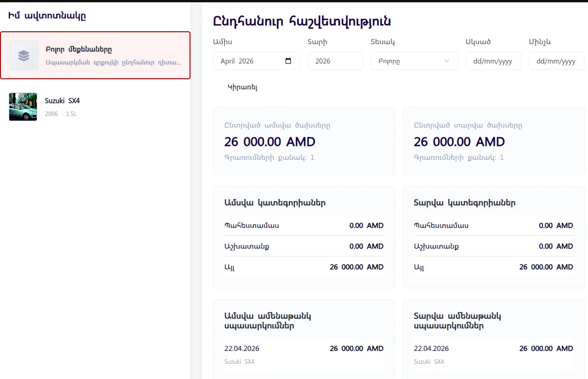Select Բոլոր մեքենաները in the garage sidebar
The width and height of the screenshot is (588, 379).
(x=95, y=55)
